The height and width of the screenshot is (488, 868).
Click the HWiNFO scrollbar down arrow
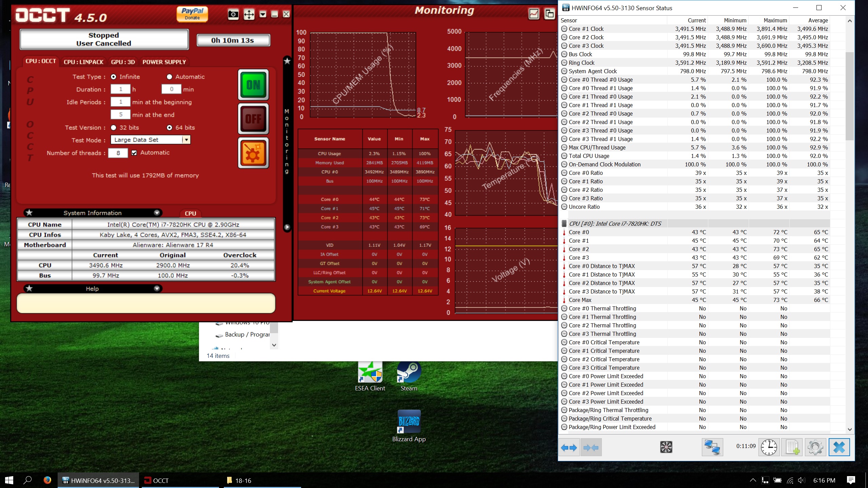tap(850, 429)
